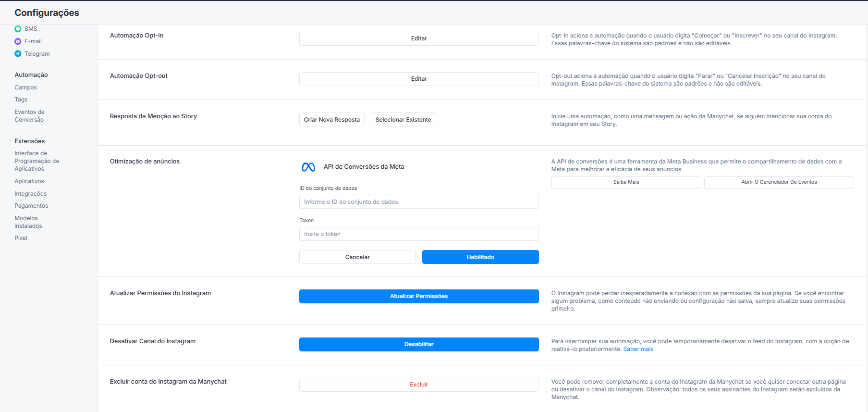
Task: Open Aplicativos in the sidebar
Action: 29,181
